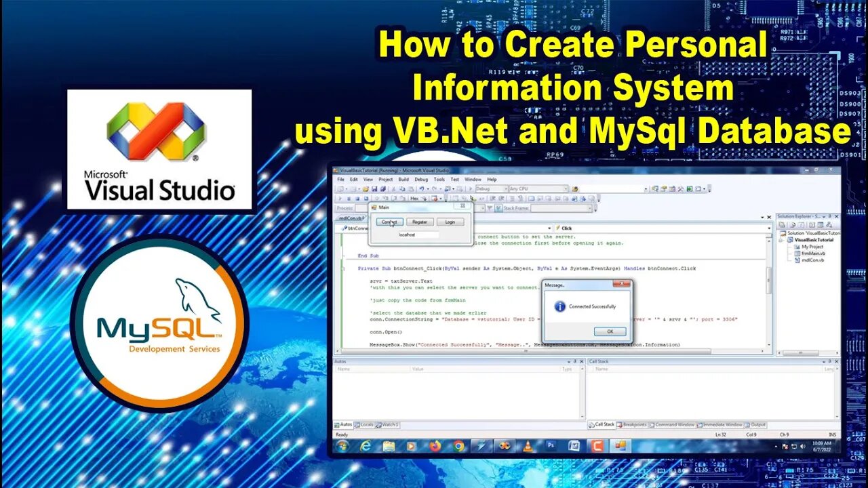Open the Any CPU platform dropdown

(x=538, y=189)
